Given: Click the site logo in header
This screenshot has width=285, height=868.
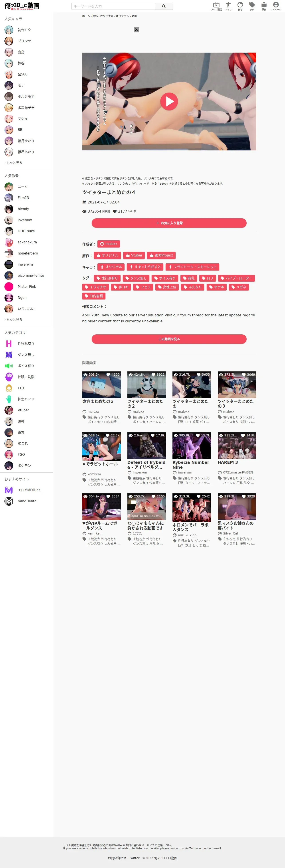Looking at the screenshot, I should (22, 6).
